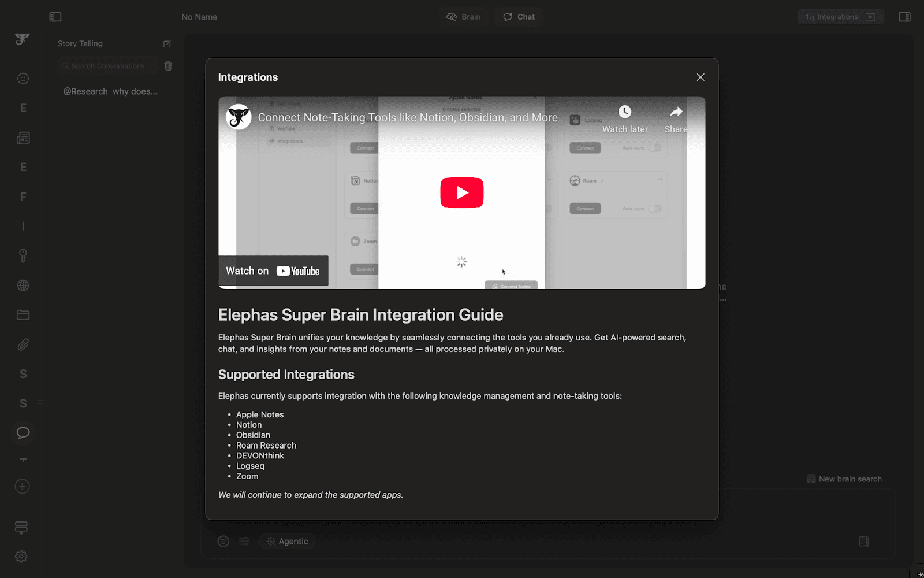The height and width of the screenshot is (578, 924).
Task: Click the Elephas elephant logo
Action: 21,39
